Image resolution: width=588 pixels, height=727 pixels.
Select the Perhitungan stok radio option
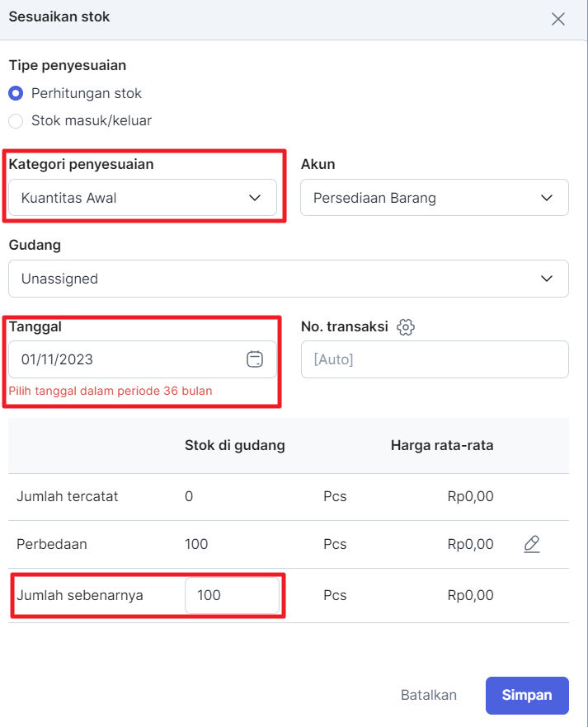(x=16, y=94)
